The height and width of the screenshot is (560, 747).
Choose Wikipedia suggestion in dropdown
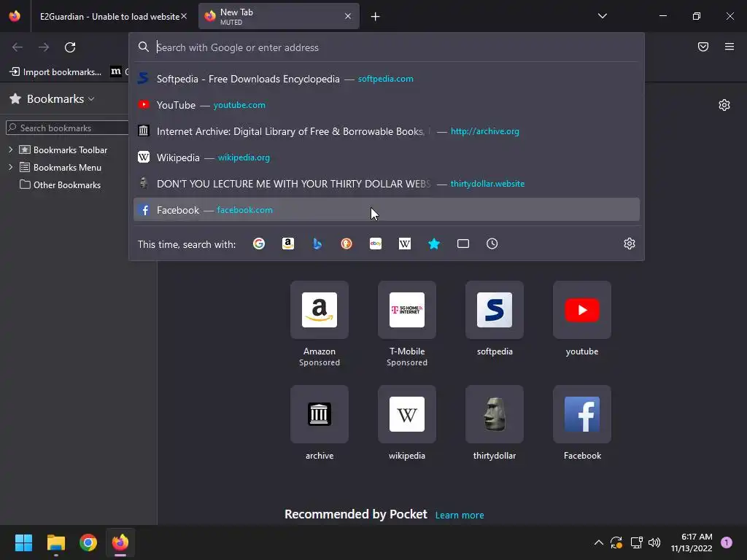pyautogui.click(x=387, y=157)
